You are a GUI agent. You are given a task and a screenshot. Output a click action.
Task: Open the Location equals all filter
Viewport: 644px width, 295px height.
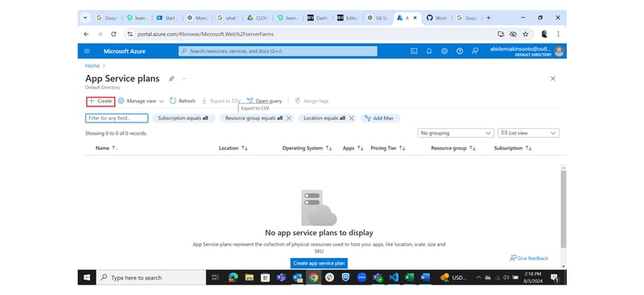click(324, 118)
